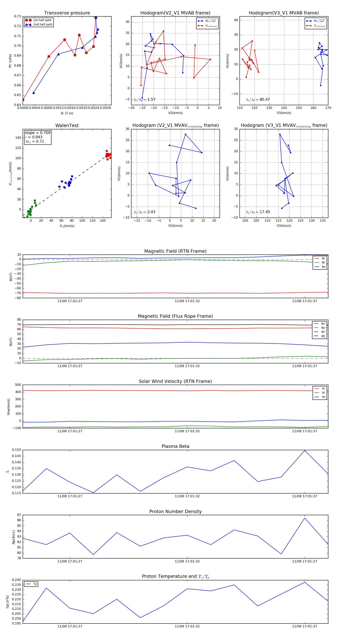
Task: Select the Bx' legend entry
Action: point(320,324)
